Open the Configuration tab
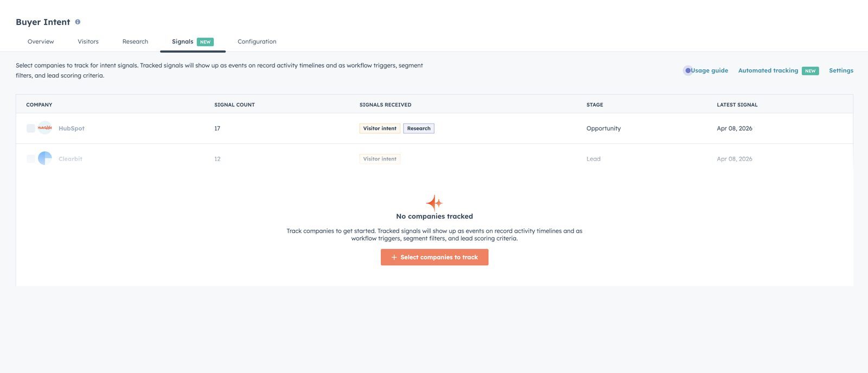The width and height of the screenshot is (868, 373). pos(257,42)
